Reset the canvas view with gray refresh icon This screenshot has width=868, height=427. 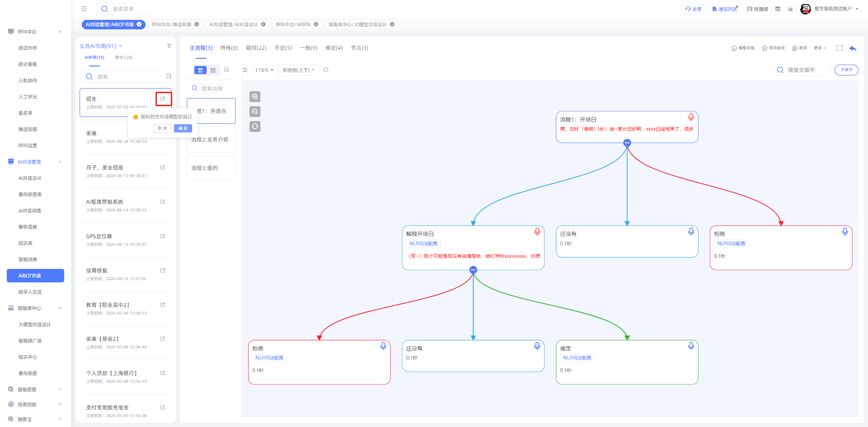255,127
